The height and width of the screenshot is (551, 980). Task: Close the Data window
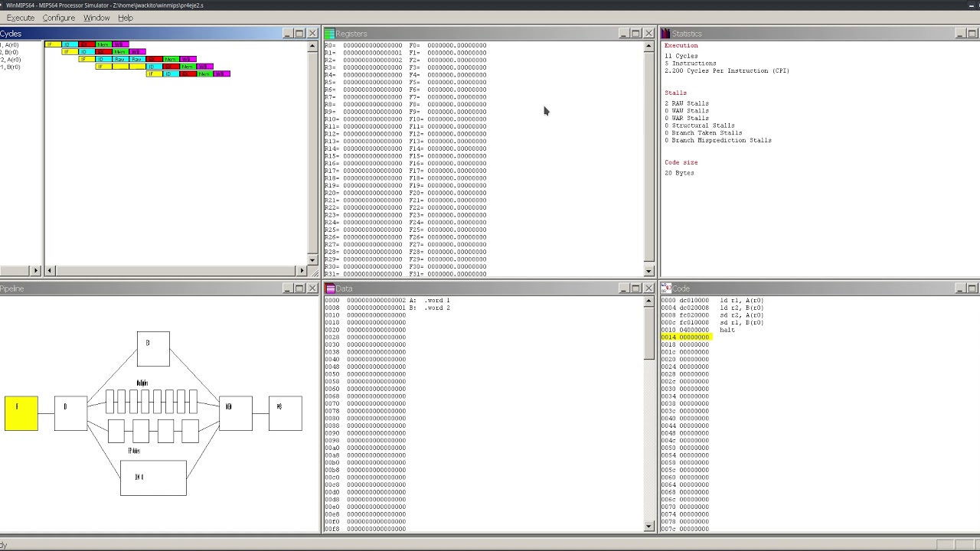coord(648,289)
